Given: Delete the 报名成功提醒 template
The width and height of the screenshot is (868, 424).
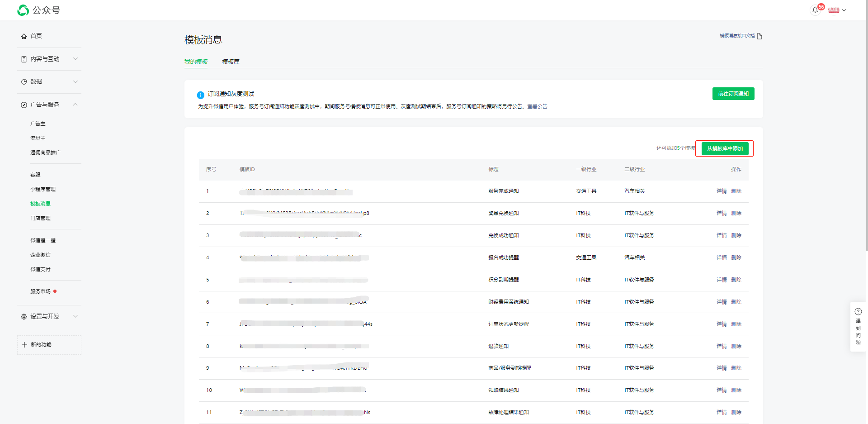Looking at the screenshot, I should pyautogui.click(x=736, y=257).
